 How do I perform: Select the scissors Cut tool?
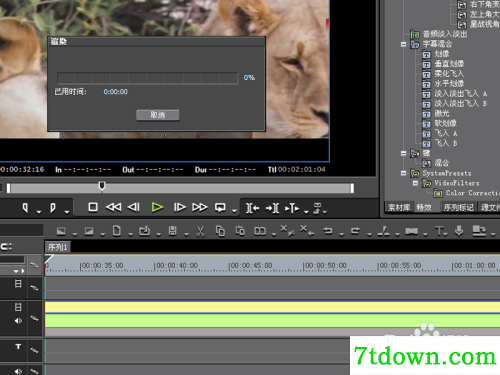[200, 231]
